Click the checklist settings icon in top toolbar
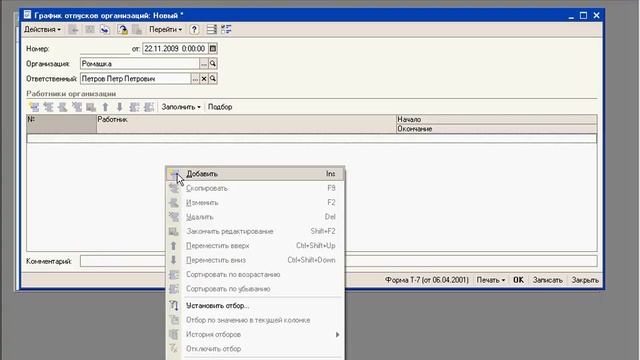This screenshot has height=360, width=640. click(x=226, y=29)
